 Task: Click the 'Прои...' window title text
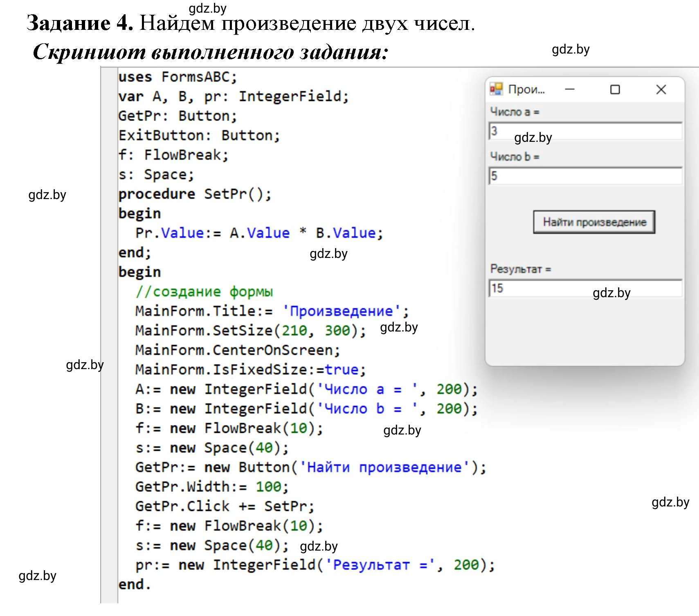pos(526,89)
